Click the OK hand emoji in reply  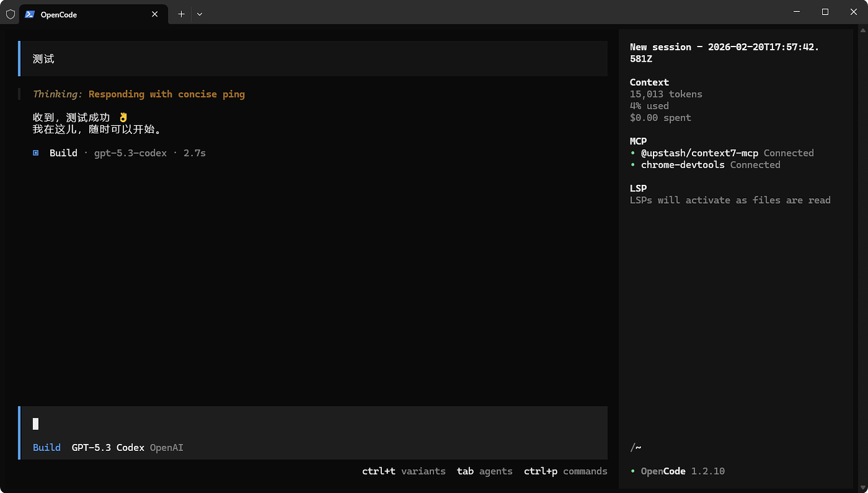click(123, 118)
